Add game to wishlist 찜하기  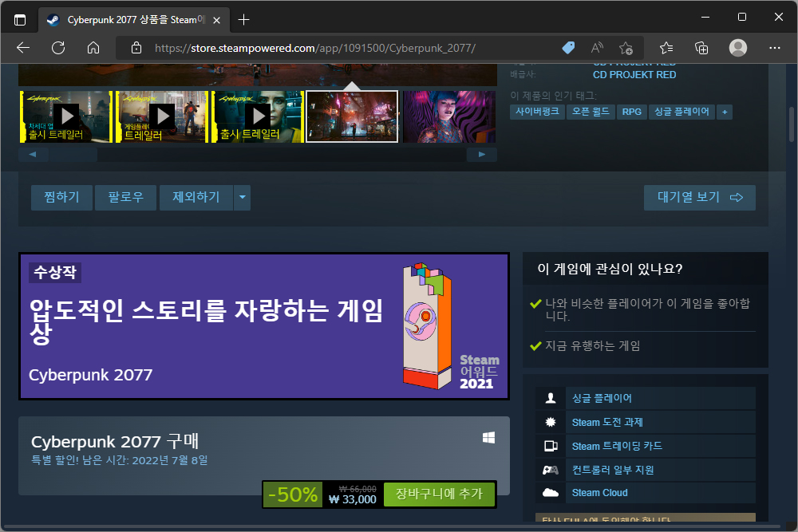click(x=61, y=197)
